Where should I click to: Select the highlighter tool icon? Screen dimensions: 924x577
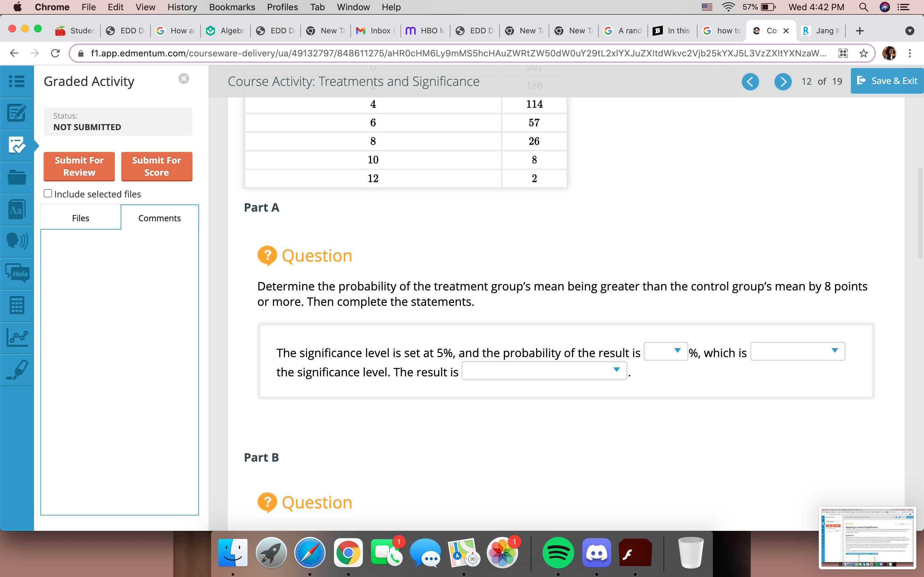[x=17, y=369]
